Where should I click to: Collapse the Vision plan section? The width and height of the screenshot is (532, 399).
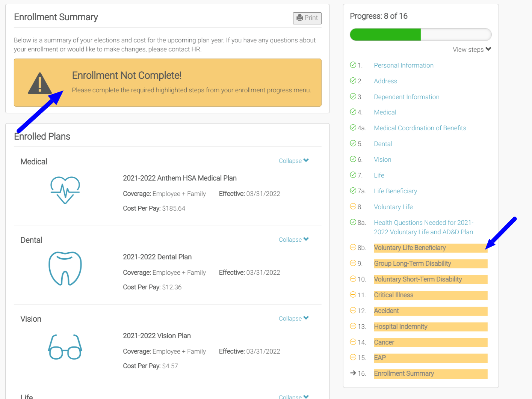point(293,318)
